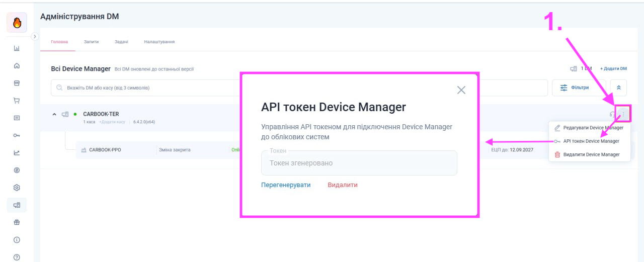Click the key icon in the left sidebar
Image resolution: width=644 pixels, height=262 pixels.
[17, 135]
